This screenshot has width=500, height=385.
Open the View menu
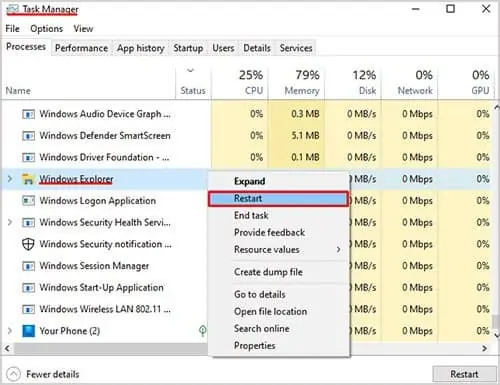click(x=83, y=29)
